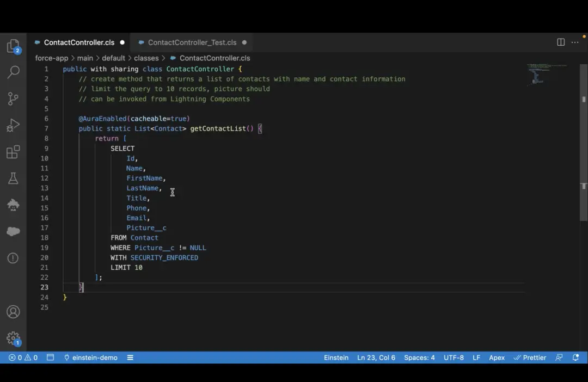Click the split editor right icon
This screenshot has height=382, width=588.
point(561,42)
